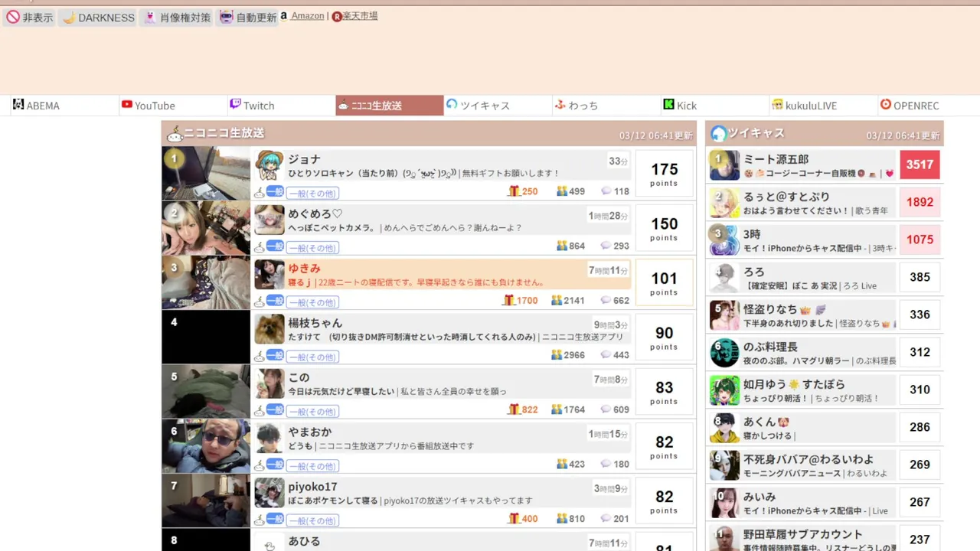Image resolution: width=980 pixels, height=551 pixels.
Task: Click ミート源五郎's avatar in ツイキャス list
Action: click(x=724, y=165)
